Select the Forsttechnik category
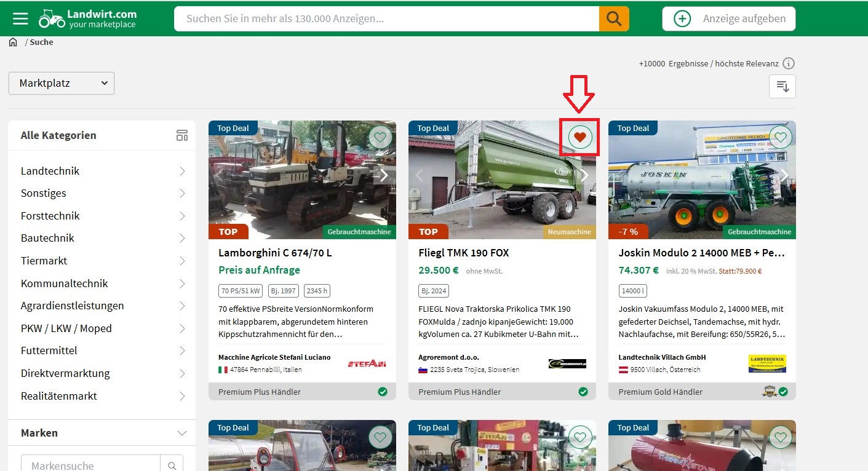 coord(50,216)
